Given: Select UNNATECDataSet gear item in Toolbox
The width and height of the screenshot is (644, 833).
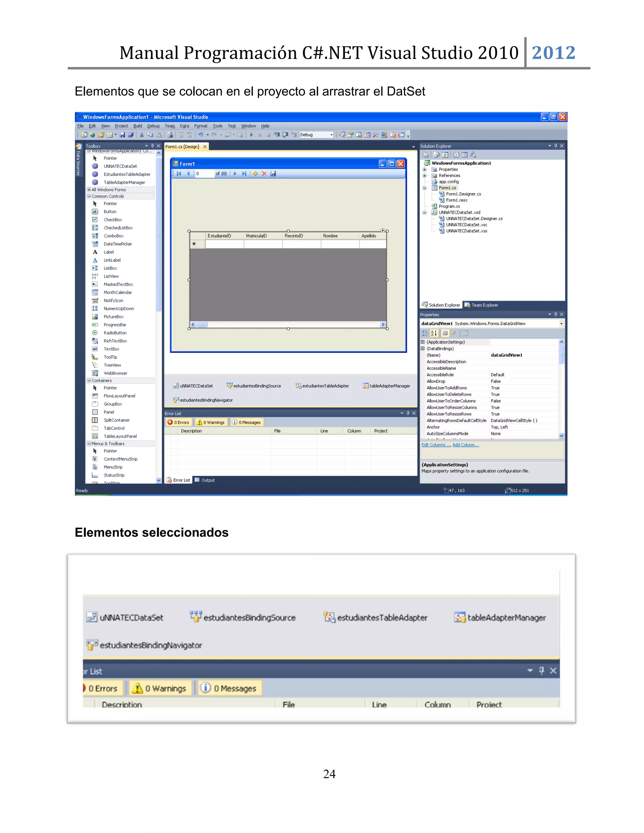Looking at the screenshot, I should 120,166.
